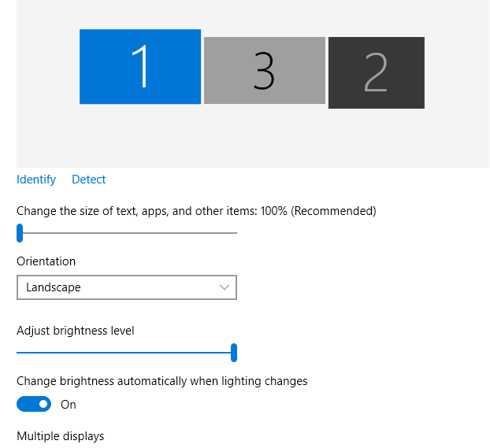
Task: Select the dark display 2 rectangle
Action: tap(377, 72)
